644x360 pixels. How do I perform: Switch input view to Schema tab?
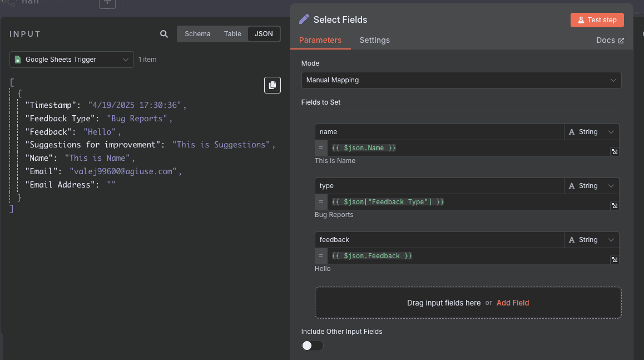197,33
